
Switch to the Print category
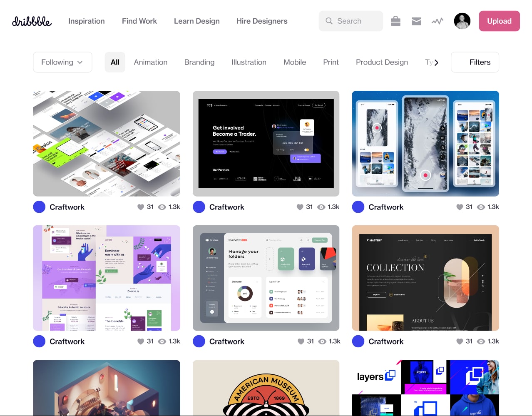331,62
